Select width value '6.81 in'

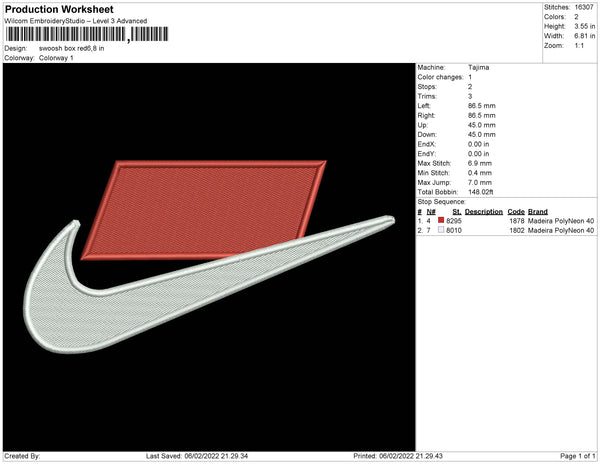pyautogui.click(x=585, y=36)
